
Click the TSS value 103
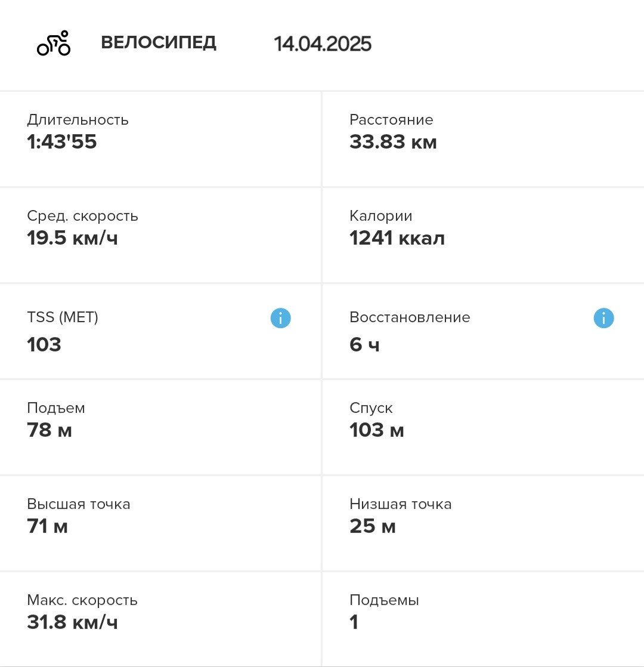pos(44,344)
